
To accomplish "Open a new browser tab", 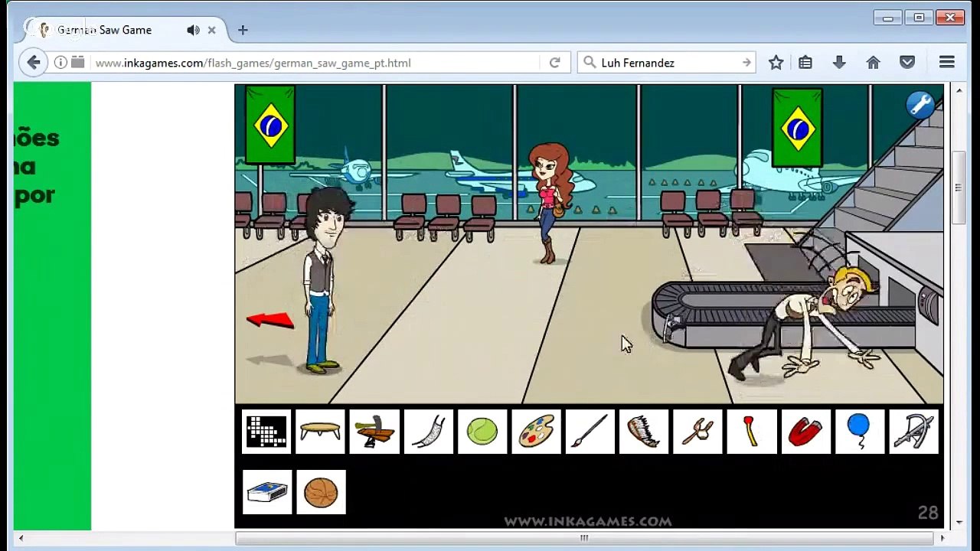I will pyautogui.click(x=243, y=30).
